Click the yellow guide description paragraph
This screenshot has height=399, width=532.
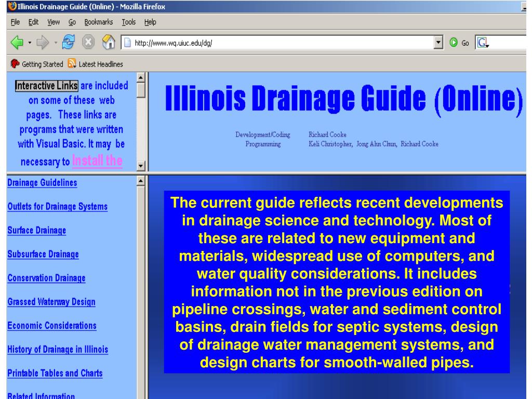click(x=337, y=282)
